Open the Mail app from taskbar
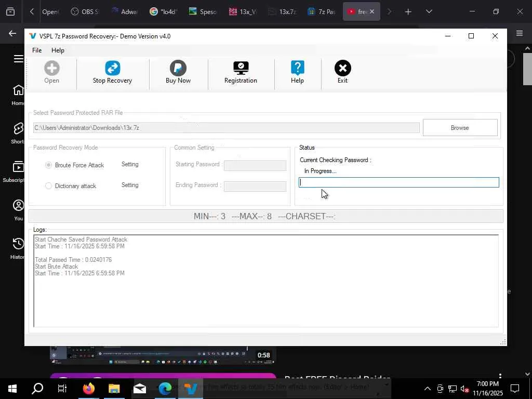This screenshot has height=399, width=532. pos(139,389)
